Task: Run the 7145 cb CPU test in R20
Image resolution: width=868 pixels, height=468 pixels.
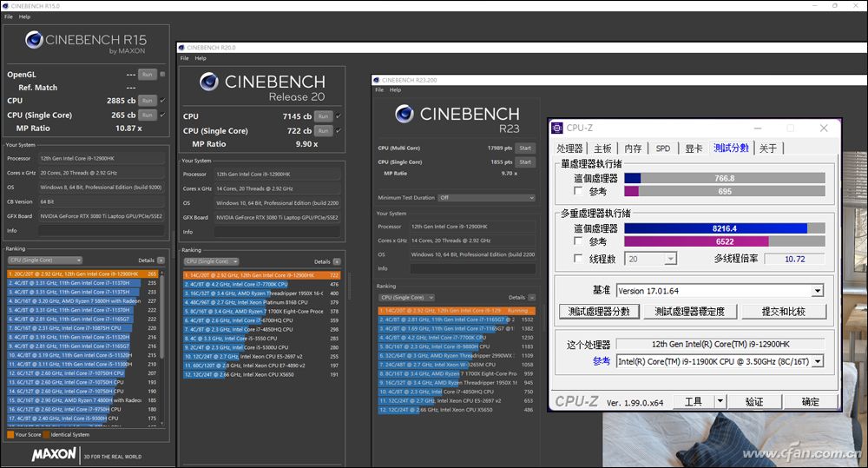Action: click(323, 116)
